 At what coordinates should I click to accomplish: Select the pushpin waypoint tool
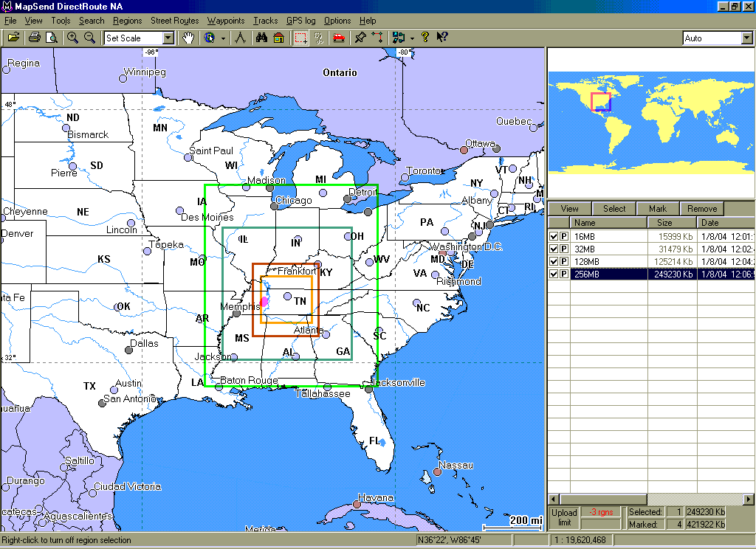[360, 38]
